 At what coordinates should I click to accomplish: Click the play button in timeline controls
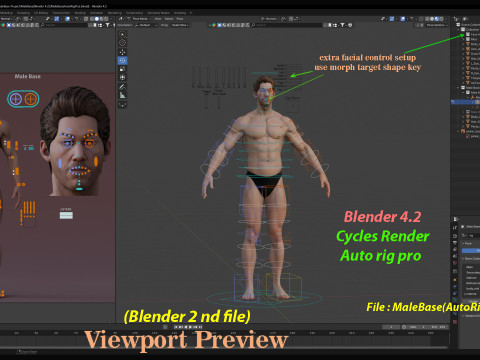pyautogui.click(x=191, y=327)
